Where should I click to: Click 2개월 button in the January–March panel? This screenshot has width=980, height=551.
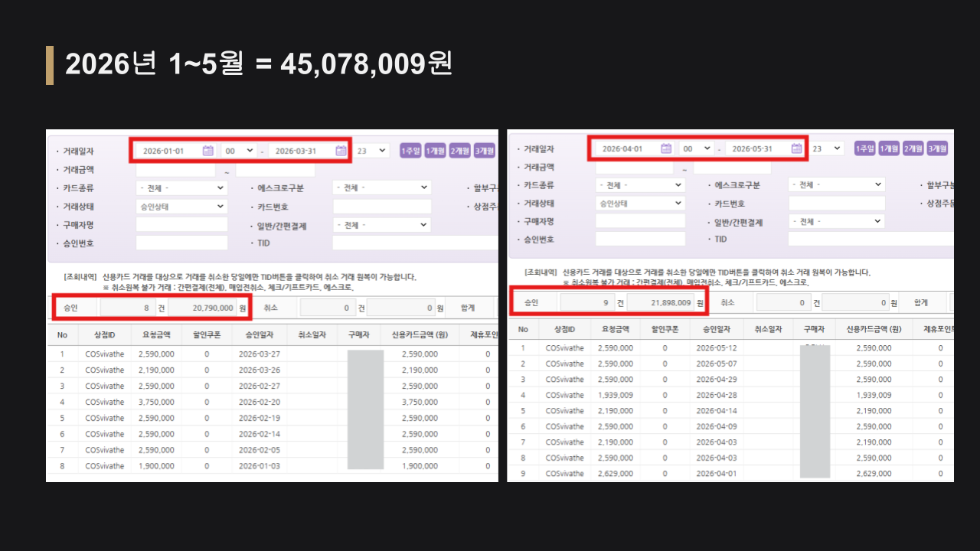tap(460, 151)
